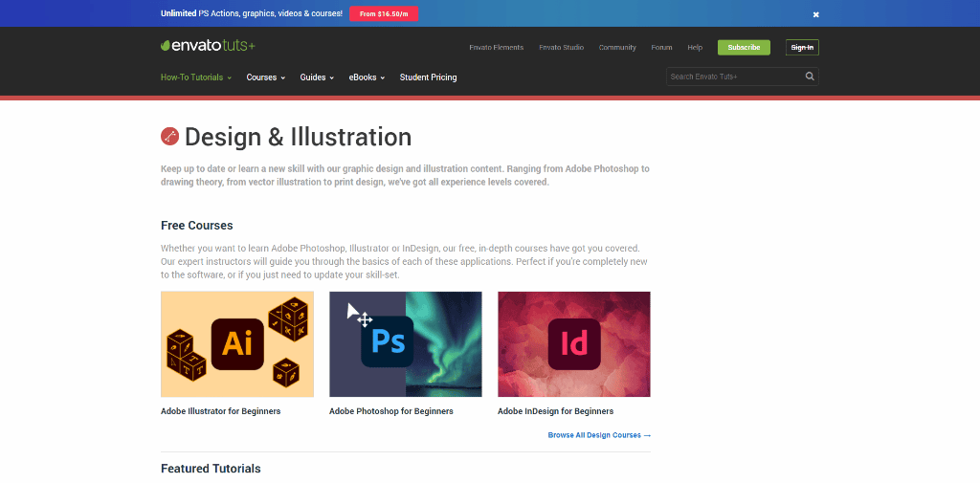
Task: Expand the How-To Tutorials dropdown menu
Action: pos(196,77)
